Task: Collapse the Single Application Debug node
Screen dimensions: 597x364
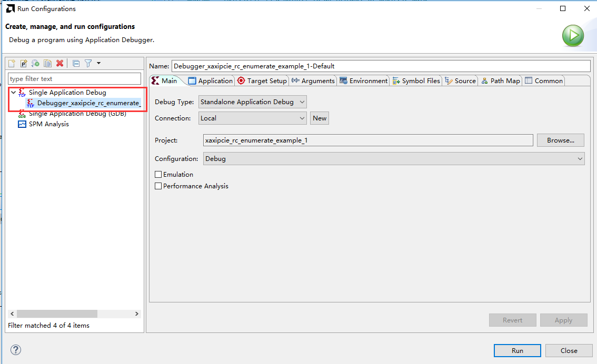Action: [x=13, y=93]
